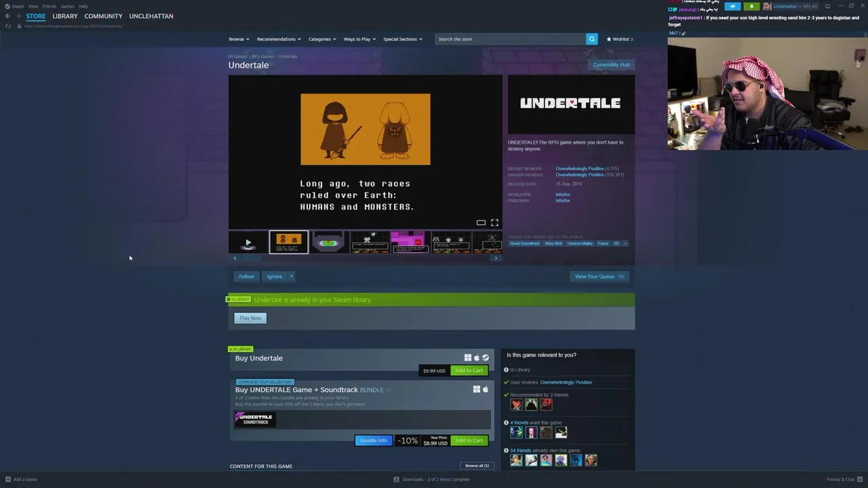868x488 pixels.
Task: Open the All Games breadcrumb
Action: pyautogui.click(x=237, y=57)
